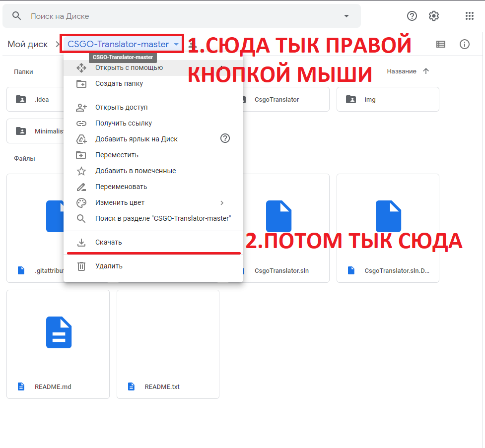Open CSGO-Translator-master folder dropdown

click(x=122, y=44)
